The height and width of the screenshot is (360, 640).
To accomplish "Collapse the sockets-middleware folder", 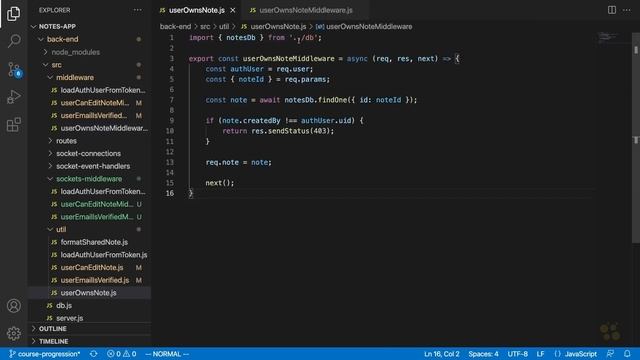I will (x=50, y=179).
